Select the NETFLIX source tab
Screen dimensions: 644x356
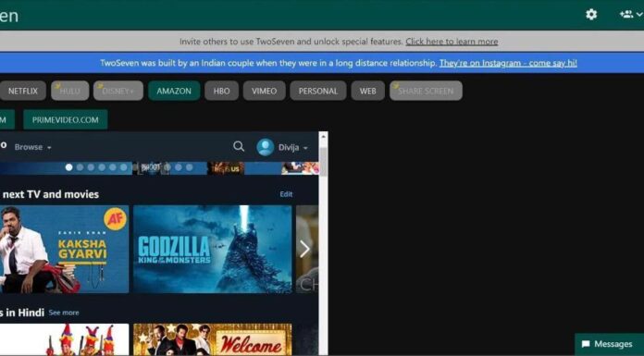[22, 91]
